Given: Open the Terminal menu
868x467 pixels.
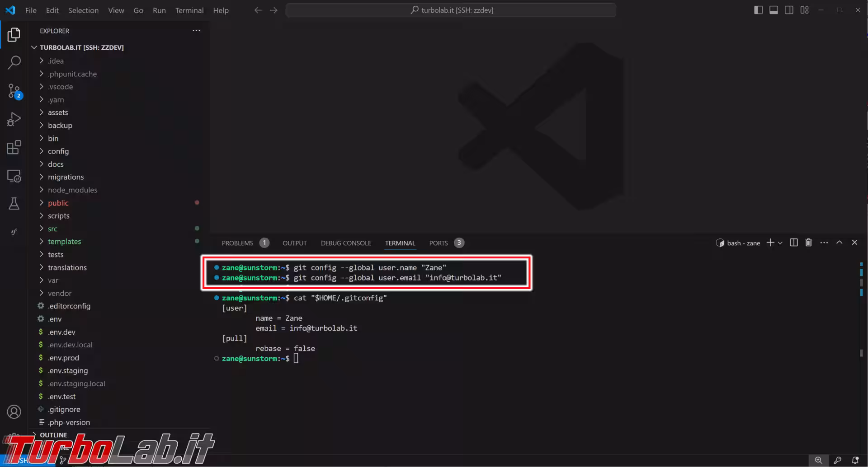Looking at the screenshot, I should pos(189,10).
